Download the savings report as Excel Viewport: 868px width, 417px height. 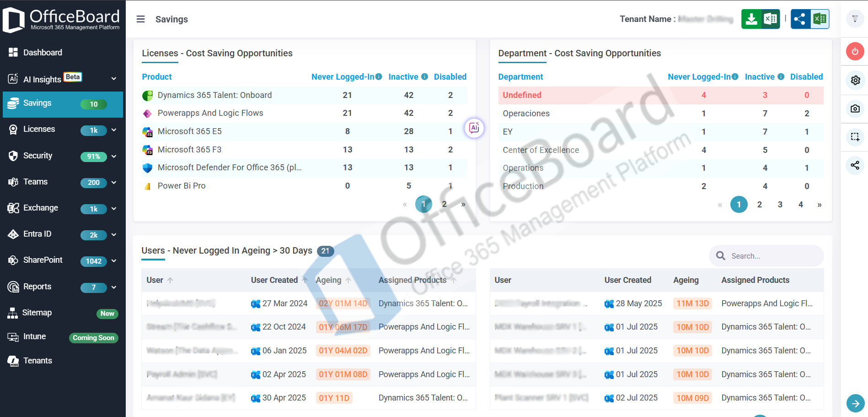761,19
